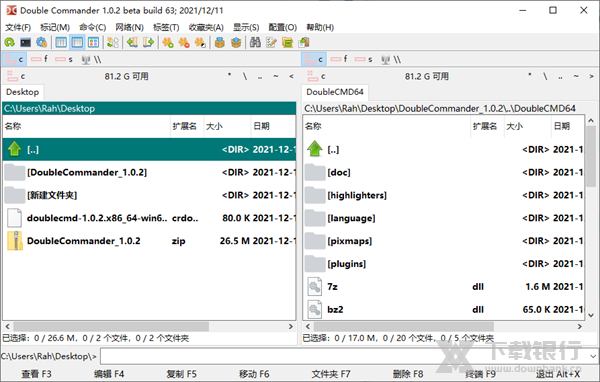Open the 配置(O) menu
Screen dimensions: 600x382
[x=282, y=27]
